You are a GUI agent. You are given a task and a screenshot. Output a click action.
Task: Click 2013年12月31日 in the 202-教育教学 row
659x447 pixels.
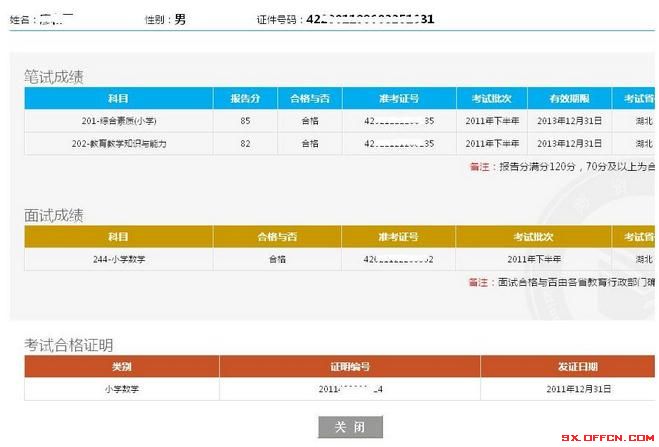click(569, 144)
